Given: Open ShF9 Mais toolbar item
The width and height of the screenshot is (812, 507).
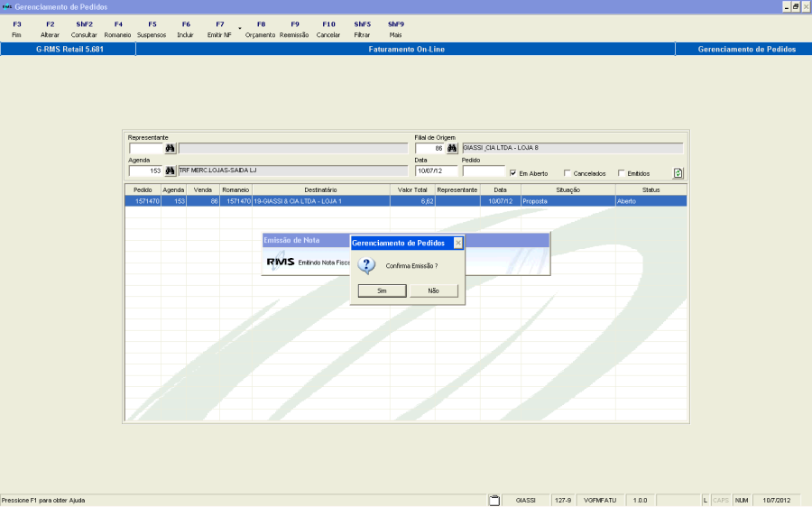Looking at the screenshot, I should pyautogui.click(x=396, y=30).
